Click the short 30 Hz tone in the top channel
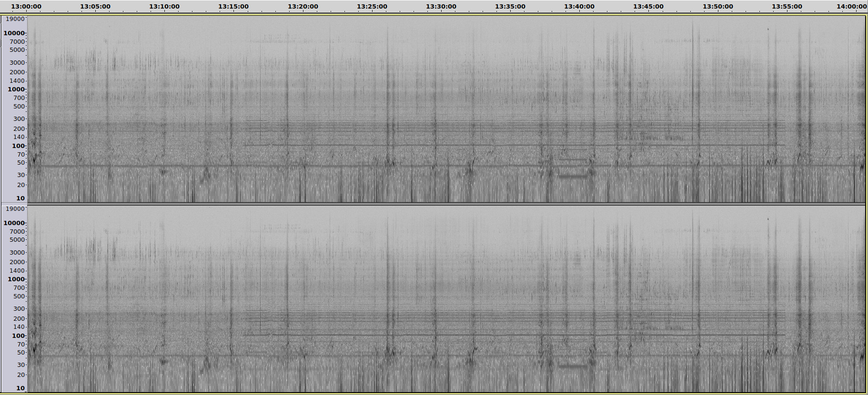The width and height of the screenshot is (868, 395). (573, 177)
